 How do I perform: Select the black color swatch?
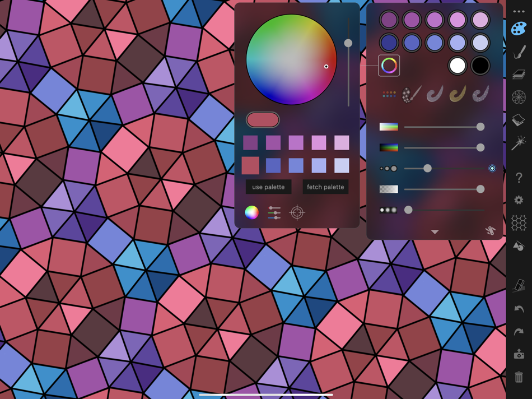pyautogui.click(x=480, y=66)
